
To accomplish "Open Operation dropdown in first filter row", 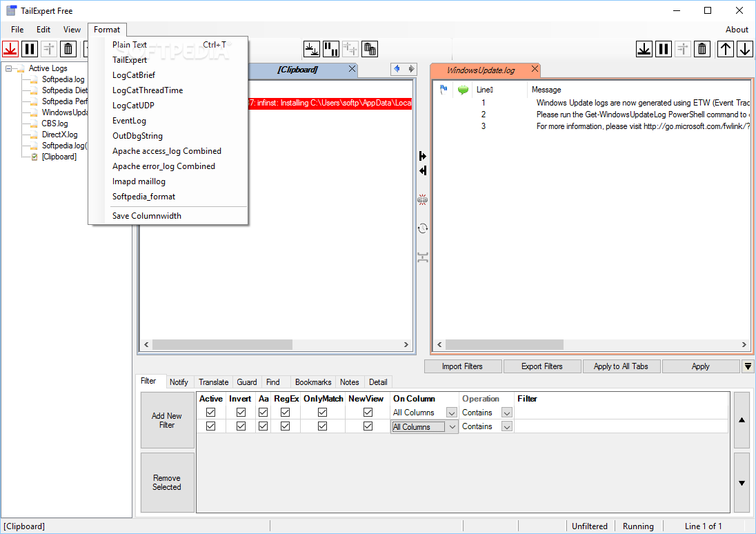I will pos(507,413).
